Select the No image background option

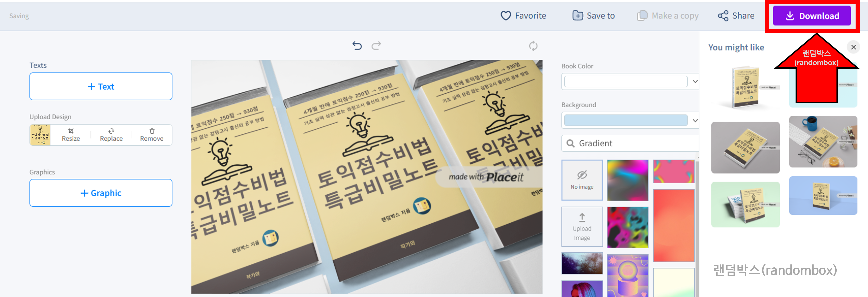click(x=582, y=180)
